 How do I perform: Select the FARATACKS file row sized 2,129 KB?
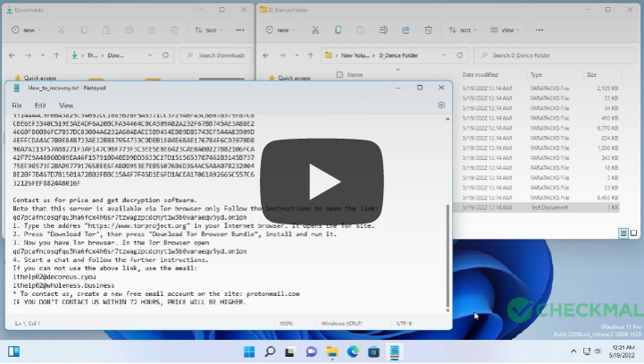(x=537, y=88)
